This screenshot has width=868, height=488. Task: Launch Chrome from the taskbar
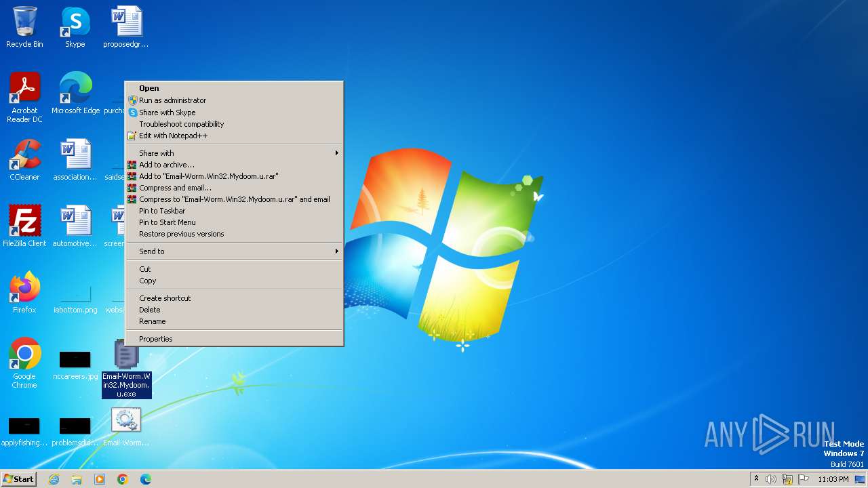(123, 479)
